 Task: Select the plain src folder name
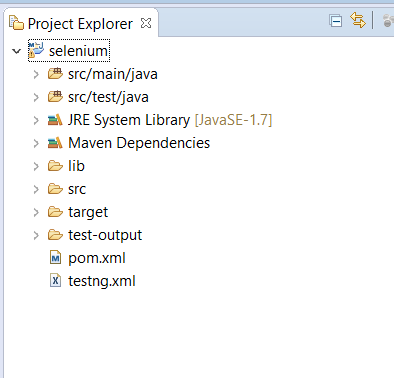(77, 189)
